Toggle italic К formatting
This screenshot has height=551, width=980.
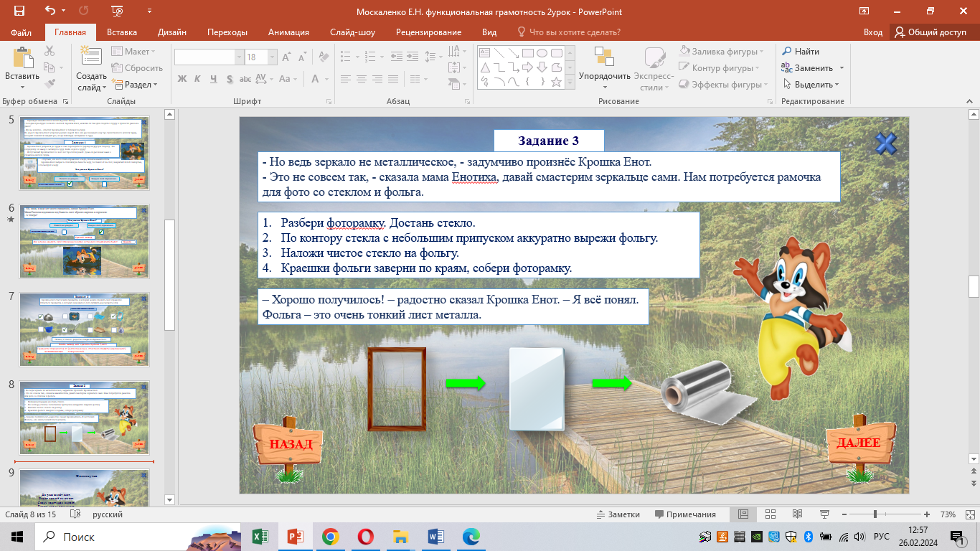pos(199,79)
